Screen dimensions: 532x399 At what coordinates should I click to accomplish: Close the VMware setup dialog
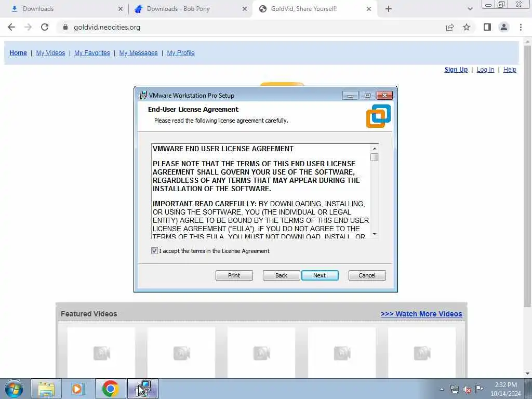[x=384, y=96]
